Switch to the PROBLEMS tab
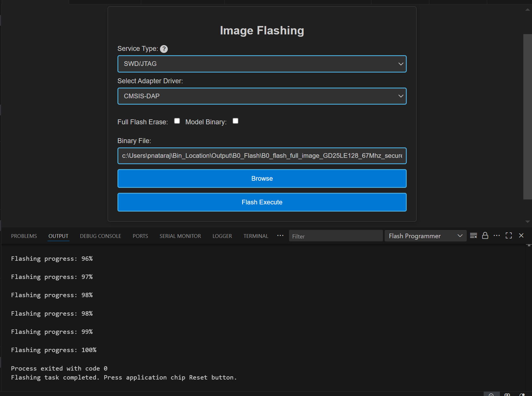This screenshot has width=532, height=396. tap(24, 236)
